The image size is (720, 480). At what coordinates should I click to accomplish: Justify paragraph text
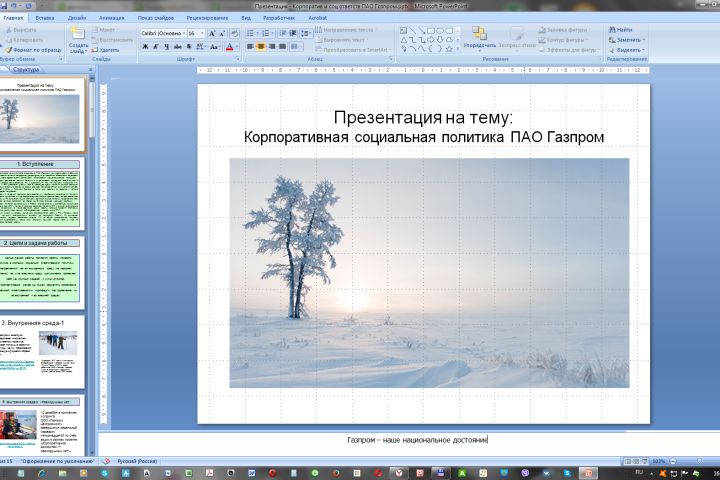point(282,47)
